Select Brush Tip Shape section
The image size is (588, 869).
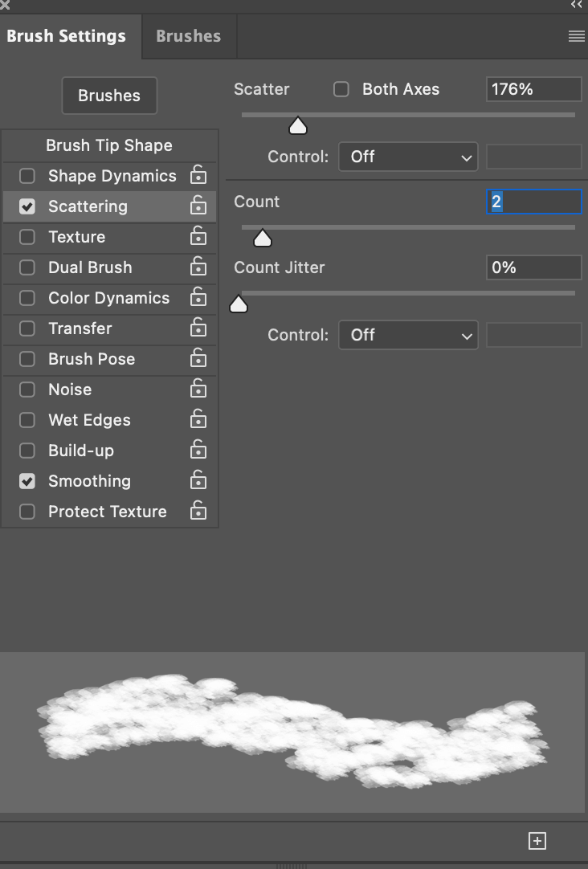pos(109,145)
